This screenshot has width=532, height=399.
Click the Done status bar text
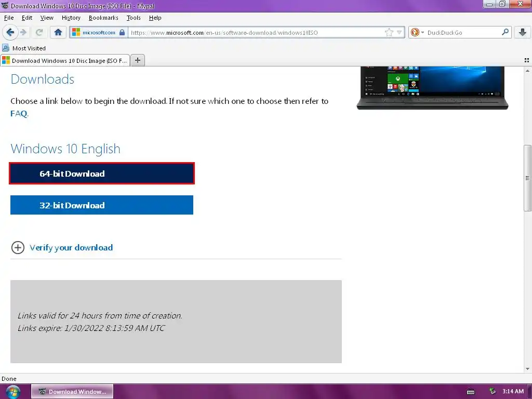pos(9,379)
